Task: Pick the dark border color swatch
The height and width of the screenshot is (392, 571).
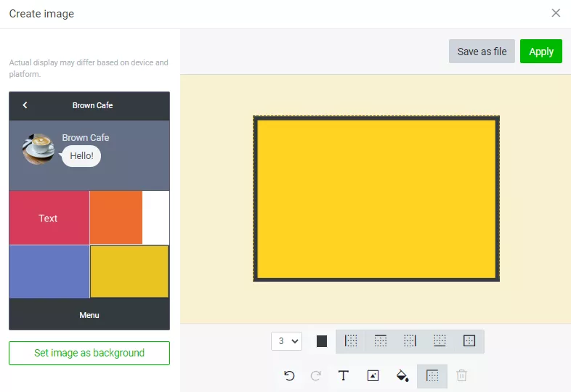Action: 322,341
